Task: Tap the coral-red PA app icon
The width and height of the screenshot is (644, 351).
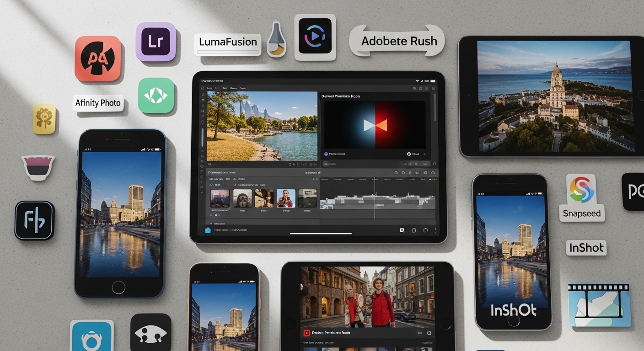Action: click(98, 59)
